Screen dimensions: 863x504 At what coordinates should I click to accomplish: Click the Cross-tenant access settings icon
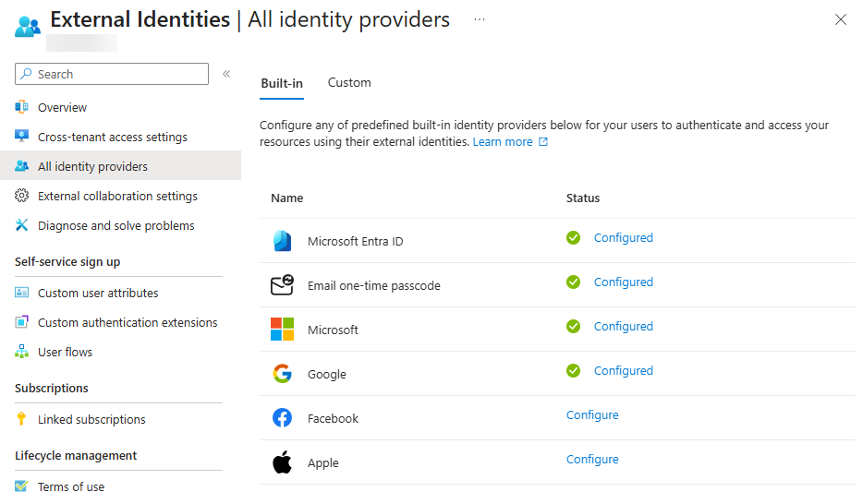(x=21, y=137)
